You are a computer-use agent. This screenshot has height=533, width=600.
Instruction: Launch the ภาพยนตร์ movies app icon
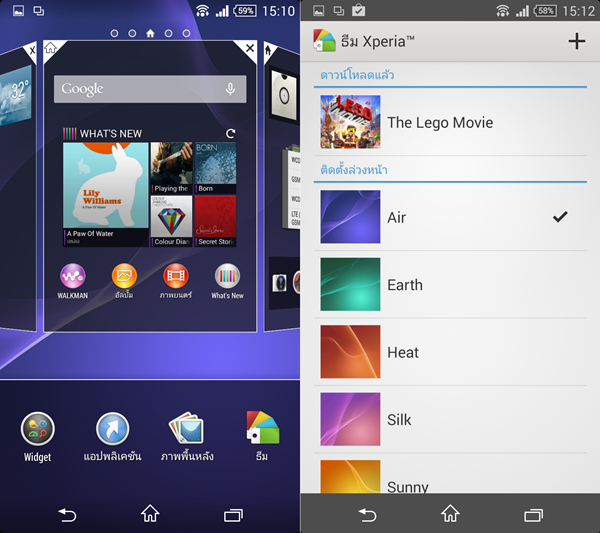point(176,276)
